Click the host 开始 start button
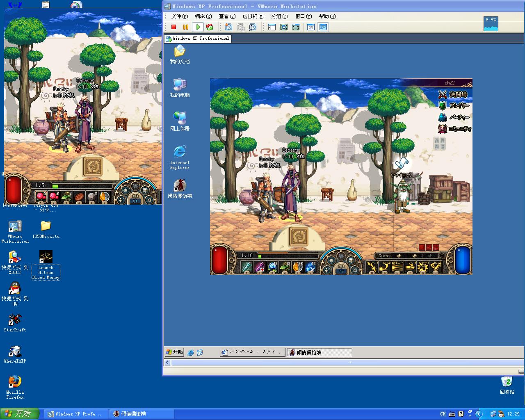Image resolution: width=525 pixels, height=420 pixels. pos(20,414)
